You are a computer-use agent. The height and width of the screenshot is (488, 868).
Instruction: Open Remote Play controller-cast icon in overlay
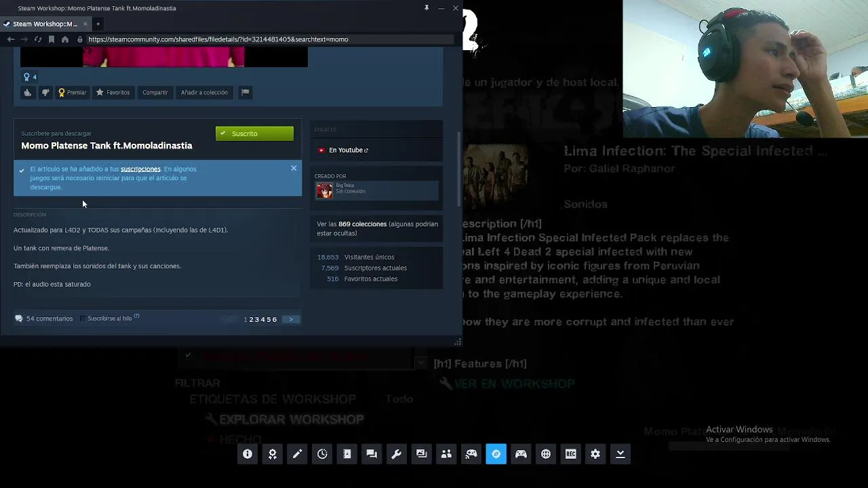point(471,454)
